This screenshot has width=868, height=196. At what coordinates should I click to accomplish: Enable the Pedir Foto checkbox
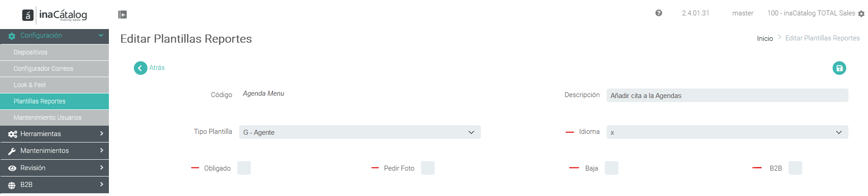click(428, 168)
